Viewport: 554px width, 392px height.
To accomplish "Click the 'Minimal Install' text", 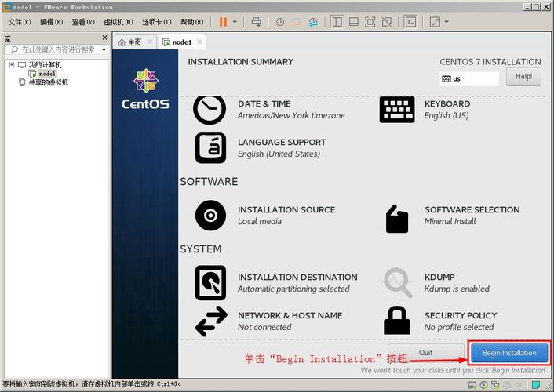I will coord(450,221).
